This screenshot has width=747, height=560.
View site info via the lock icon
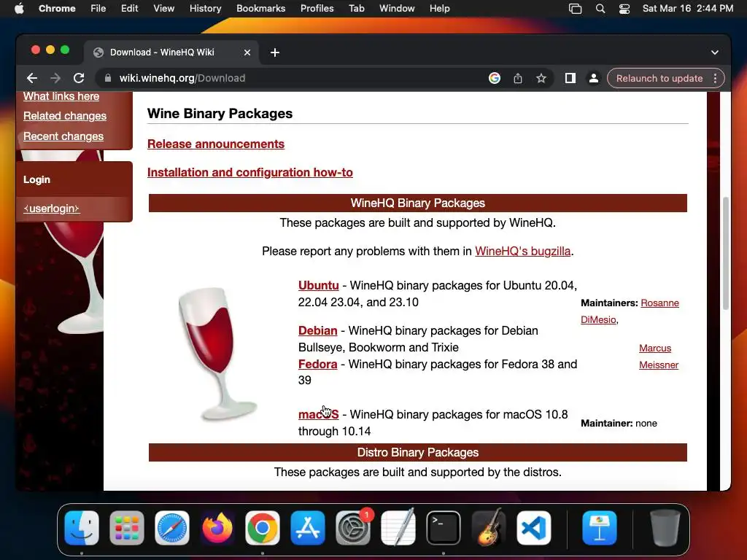coord(108,78)
